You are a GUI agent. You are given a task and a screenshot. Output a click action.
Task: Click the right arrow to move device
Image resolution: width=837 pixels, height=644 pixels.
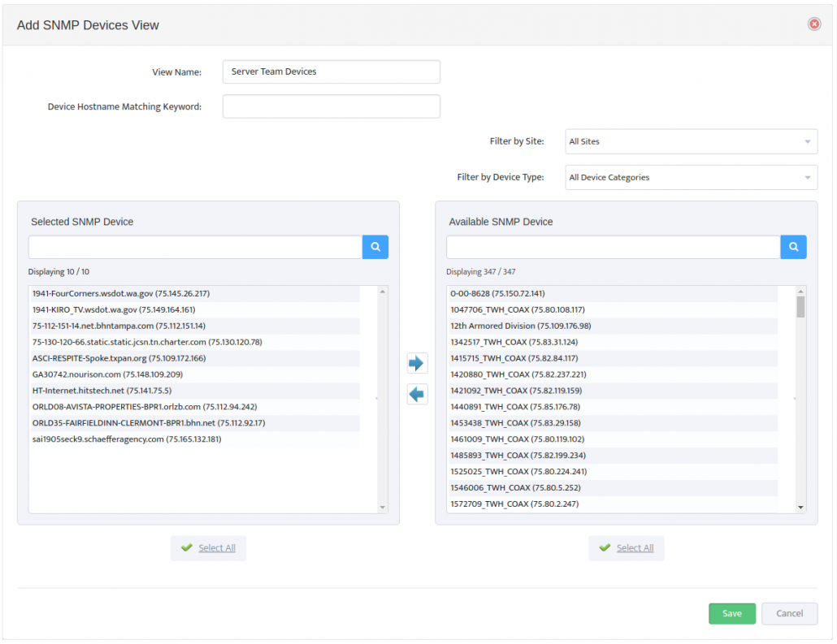tap(417, 363)
